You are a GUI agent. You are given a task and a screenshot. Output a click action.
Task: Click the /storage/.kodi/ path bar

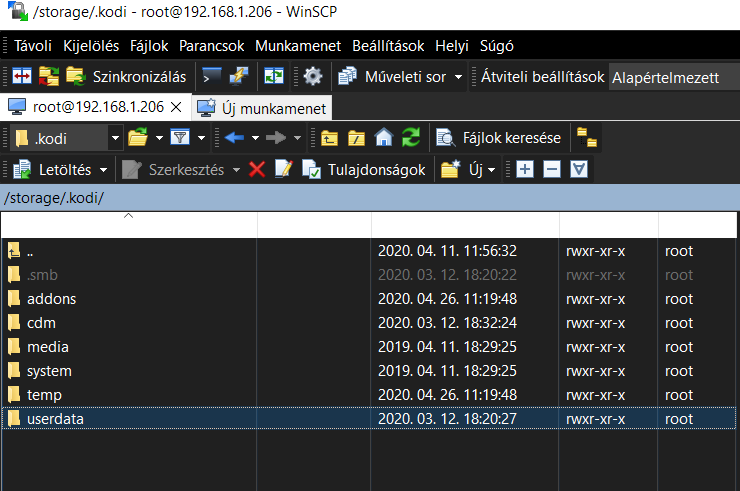click(370, 198)
